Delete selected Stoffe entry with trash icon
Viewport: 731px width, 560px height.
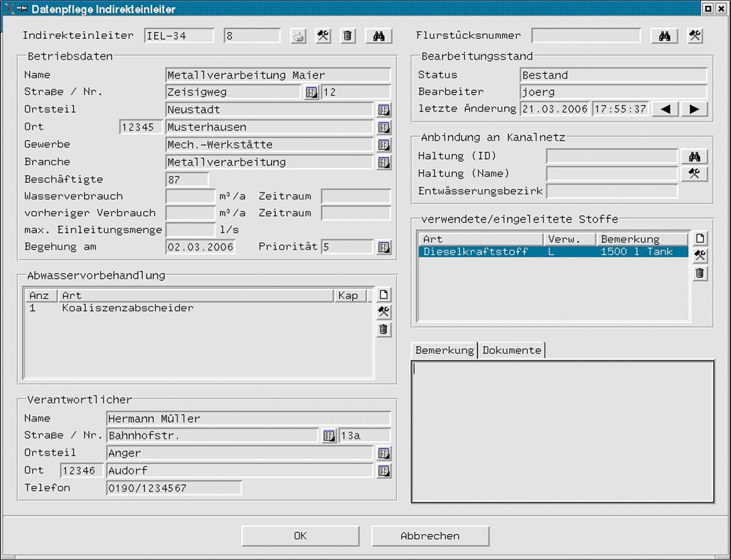[x=700, y=273]
